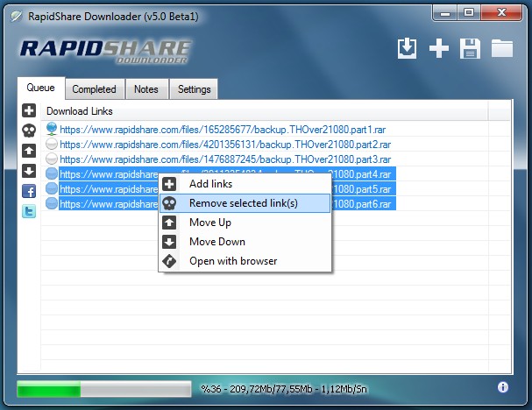
Task: Click the sidebar move-down arrow icon
Action: 29,171
